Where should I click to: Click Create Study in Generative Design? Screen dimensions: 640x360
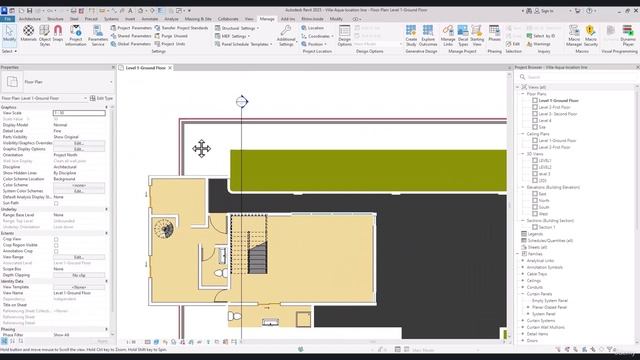(x=411, y=35)
